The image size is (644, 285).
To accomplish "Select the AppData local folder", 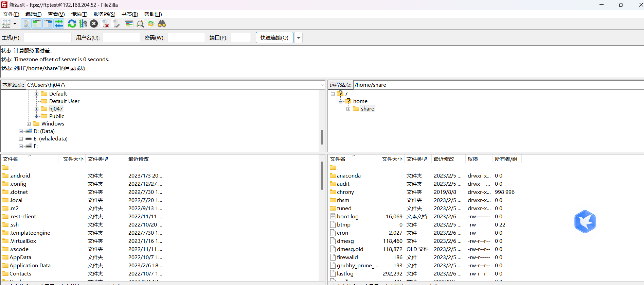I will (x=20, y=257).
